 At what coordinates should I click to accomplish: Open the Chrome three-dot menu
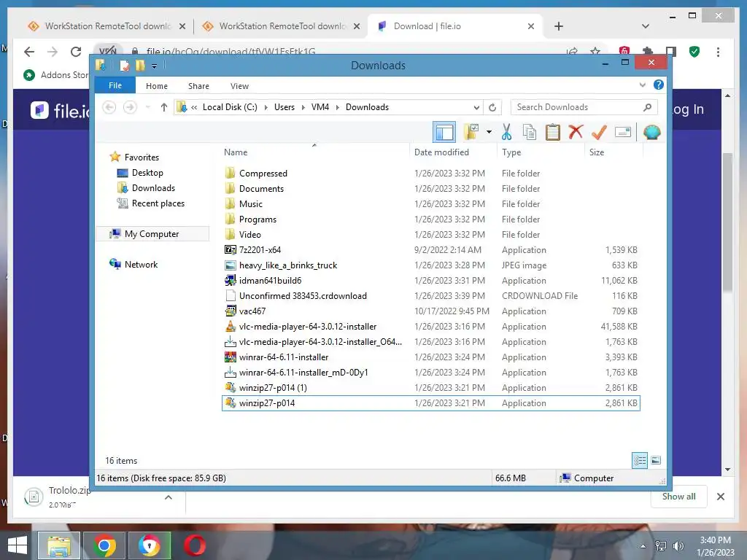718,52
